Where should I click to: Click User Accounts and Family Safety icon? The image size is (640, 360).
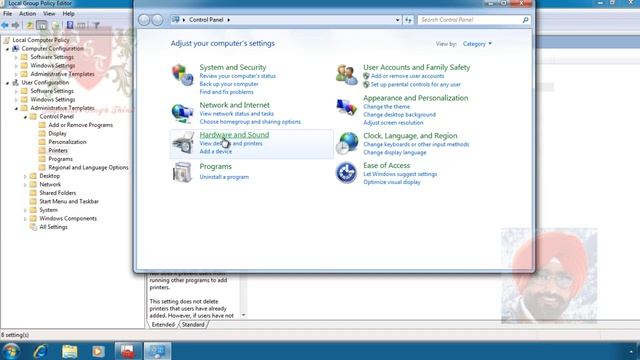point(347,75)
